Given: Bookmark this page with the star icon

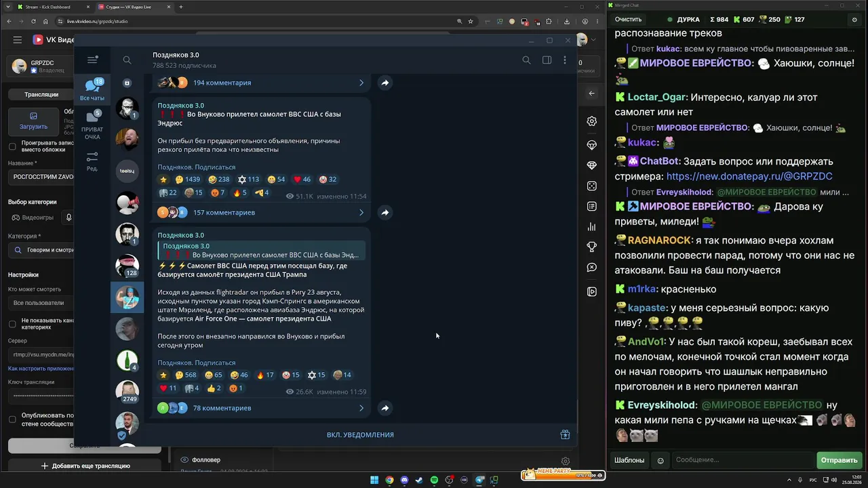Looking at the screenshot, I should click(471, 21).
